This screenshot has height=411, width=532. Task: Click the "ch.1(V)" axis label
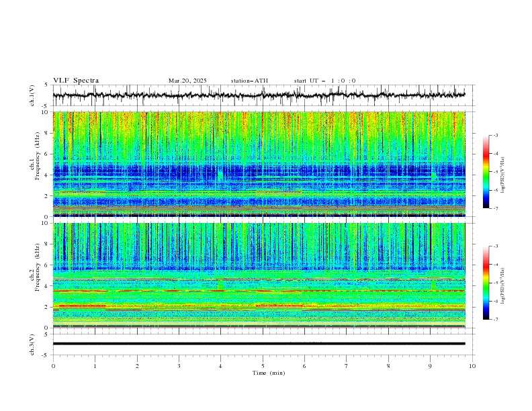tap(32, 95)
